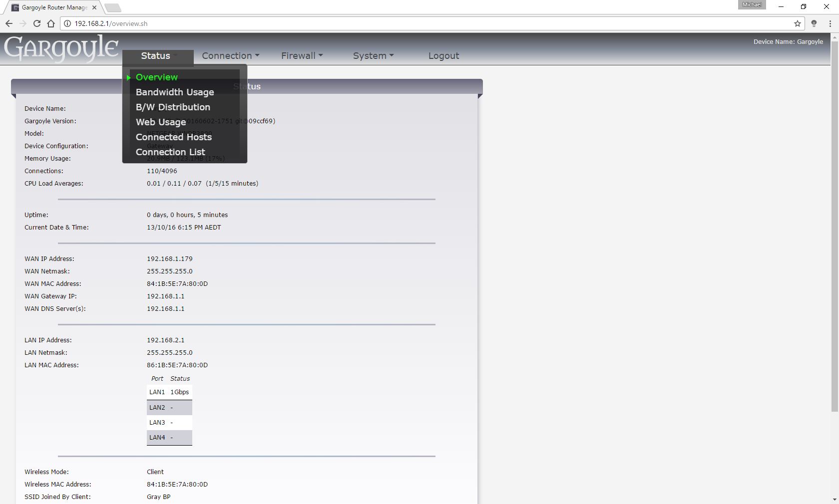Open the browser home page
Screen dimensions: 839x504
[x=50, y=23]
